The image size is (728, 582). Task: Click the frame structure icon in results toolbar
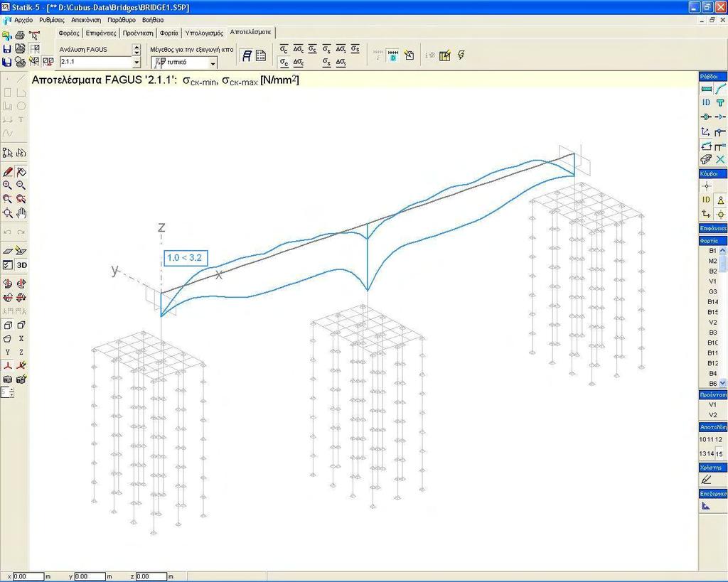[x=247, y=55]
